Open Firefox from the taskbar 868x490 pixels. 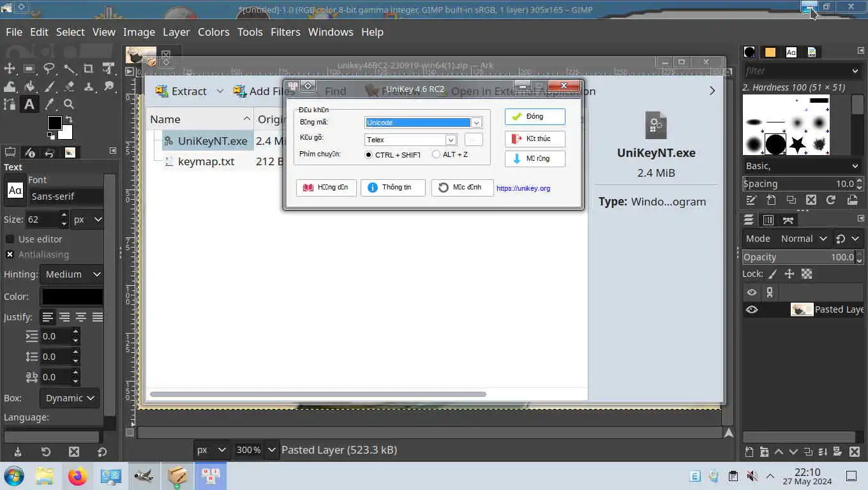(77, 476)
